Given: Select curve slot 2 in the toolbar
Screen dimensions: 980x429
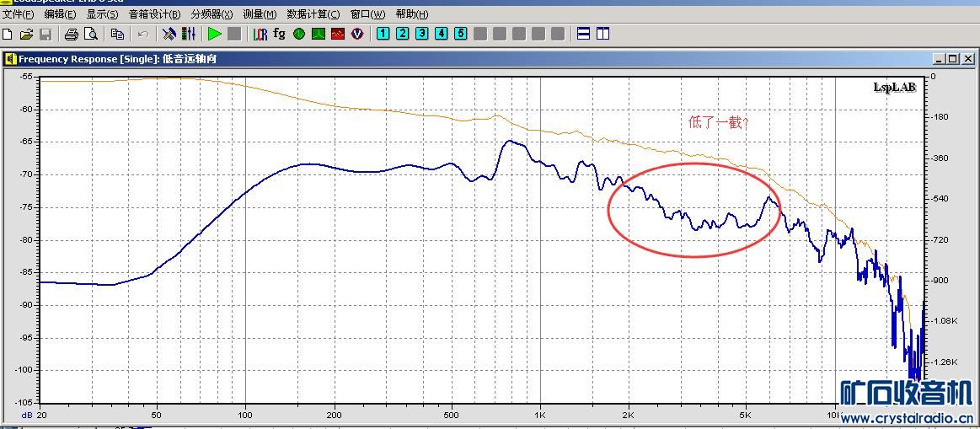Looking at the screenshot, I should coord(403,34).
